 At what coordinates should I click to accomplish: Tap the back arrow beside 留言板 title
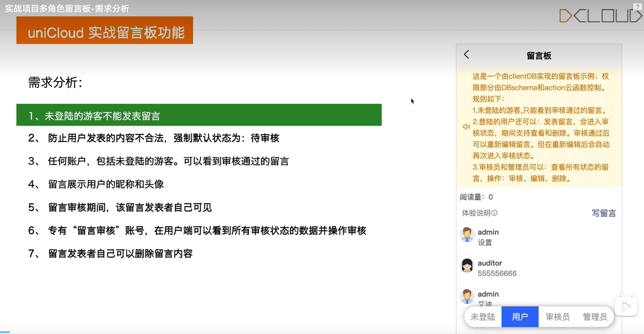(x=466, y=54)
